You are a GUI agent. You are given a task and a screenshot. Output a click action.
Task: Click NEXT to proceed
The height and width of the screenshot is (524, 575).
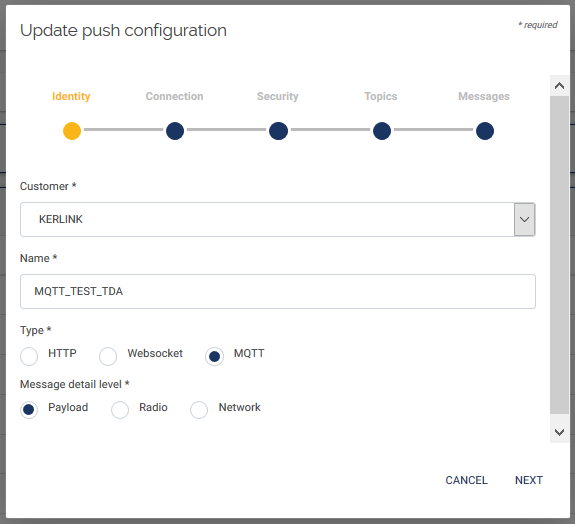528,480
